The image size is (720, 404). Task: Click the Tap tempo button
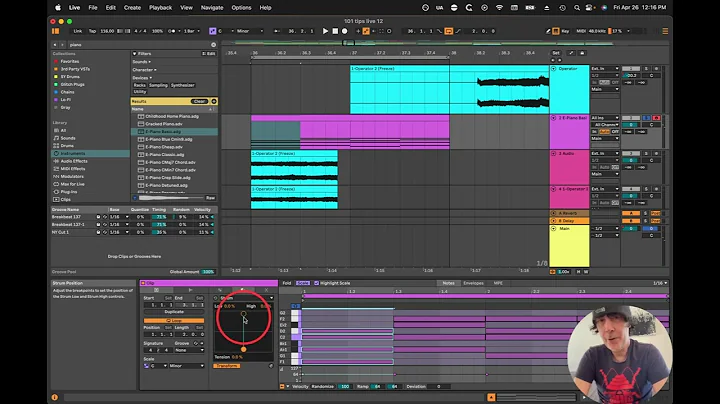[x=92, y=31]
